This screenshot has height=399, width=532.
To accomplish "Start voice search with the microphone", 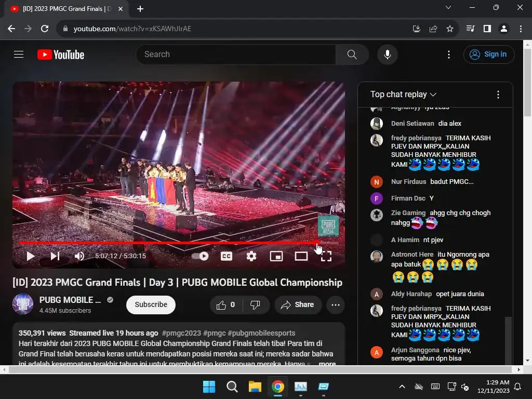I will click(387, 54).
